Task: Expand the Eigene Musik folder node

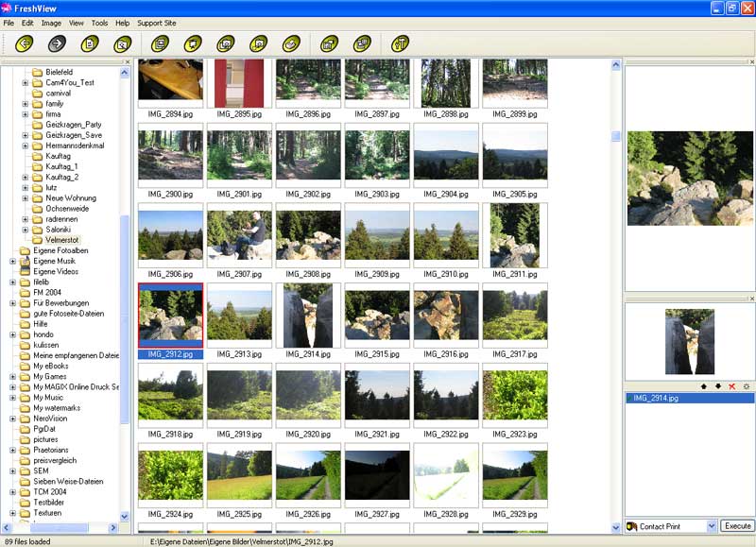Action: [x=13, y=261]
